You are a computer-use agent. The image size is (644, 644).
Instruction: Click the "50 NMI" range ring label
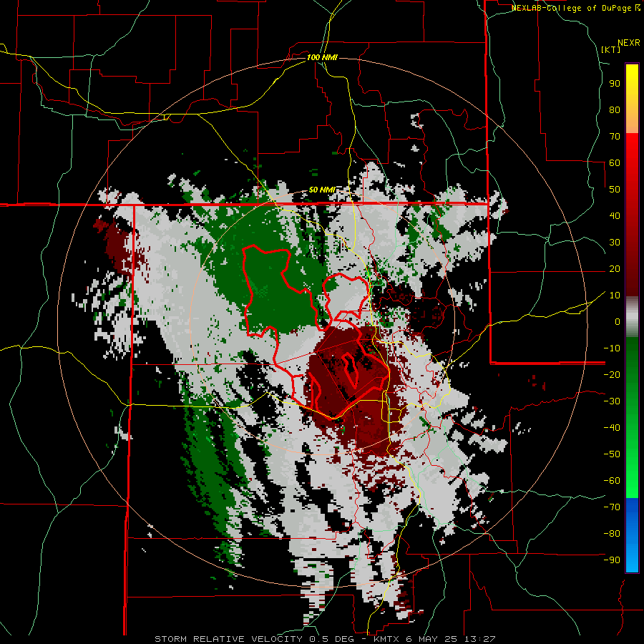click(322, 190)
